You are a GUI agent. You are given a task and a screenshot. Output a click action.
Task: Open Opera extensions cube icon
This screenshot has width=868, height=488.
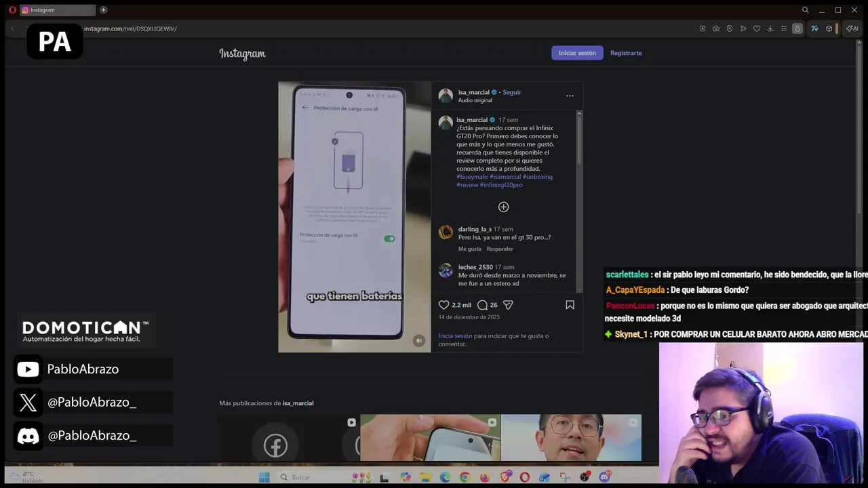[829, 28]
